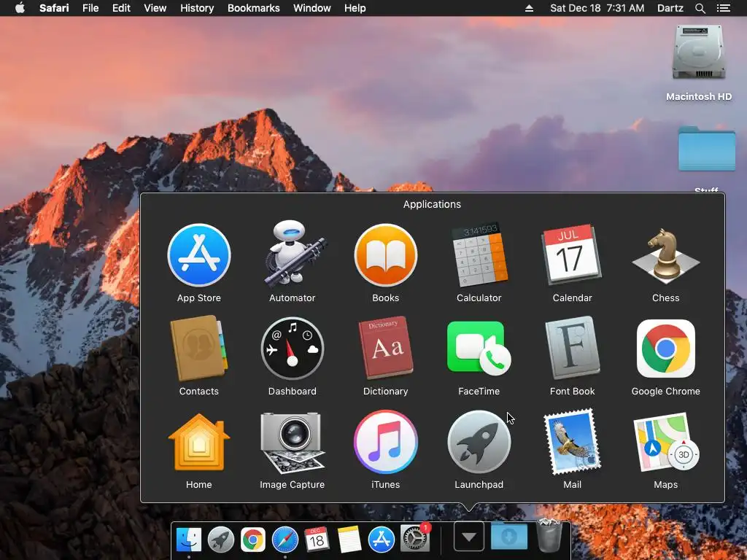This screenshot has width=747, height=560.
Task: Collapse the Applications stack arrow in Dock
Action: coord(469,537)
